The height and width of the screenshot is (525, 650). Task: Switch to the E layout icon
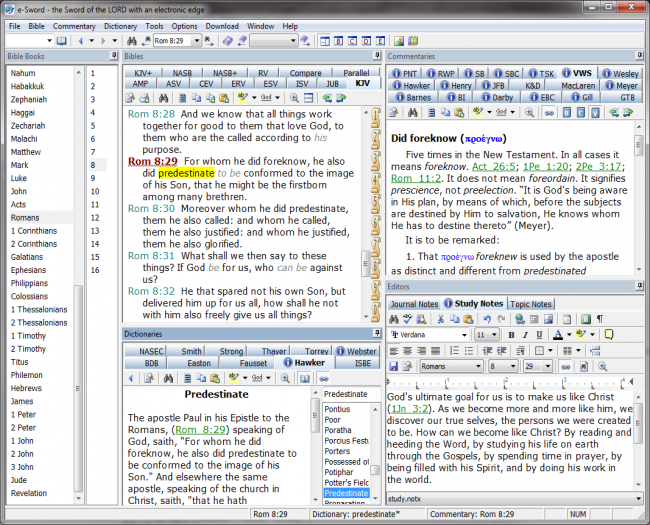[380, 41]
